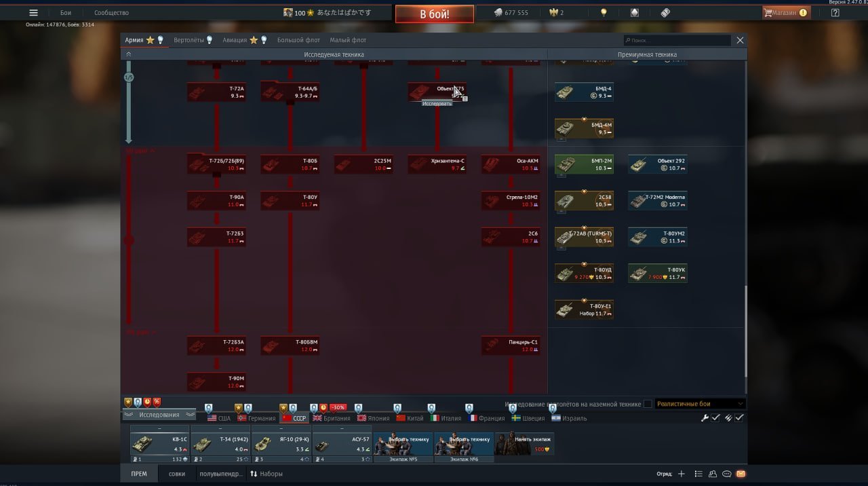Switch to the Авиация tab
This screenshot has height=486, width=868.
pos(235,40)
